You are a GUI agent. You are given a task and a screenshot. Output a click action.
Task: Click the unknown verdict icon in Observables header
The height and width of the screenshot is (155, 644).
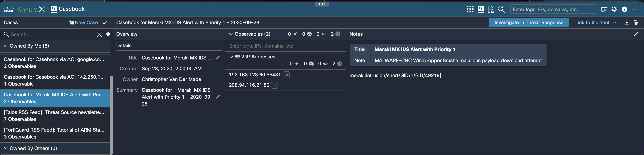click(x=338, y=34)
